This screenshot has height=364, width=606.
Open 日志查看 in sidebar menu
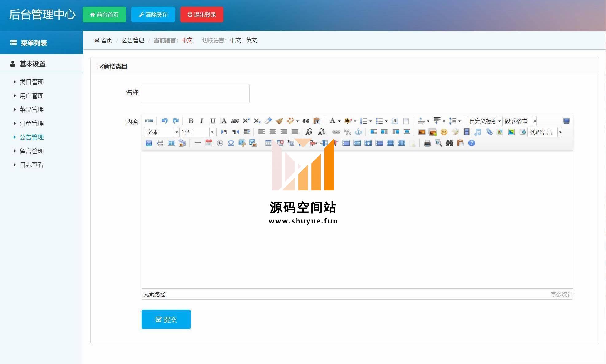click(32, 165)
